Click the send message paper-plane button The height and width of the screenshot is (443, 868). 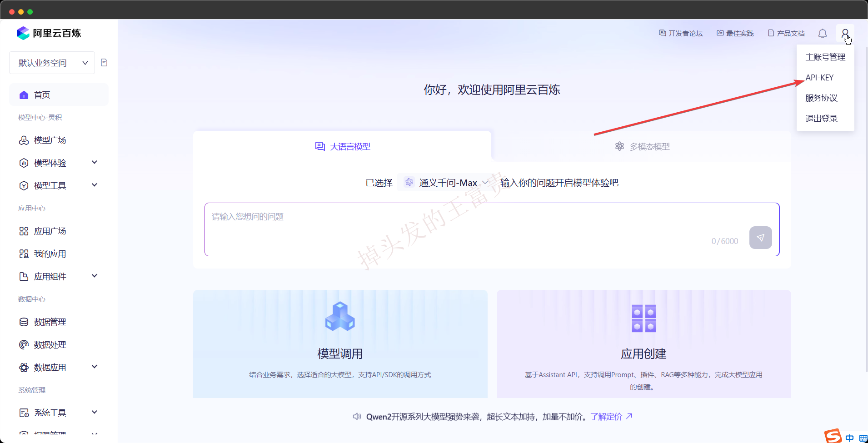coord(760,238)
